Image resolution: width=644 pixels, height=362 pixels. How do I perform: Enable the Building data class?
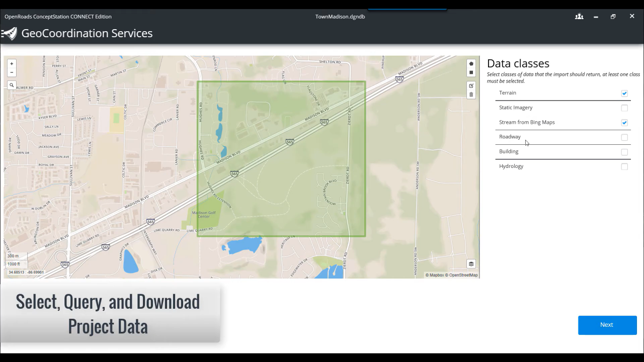pos(624,152)
